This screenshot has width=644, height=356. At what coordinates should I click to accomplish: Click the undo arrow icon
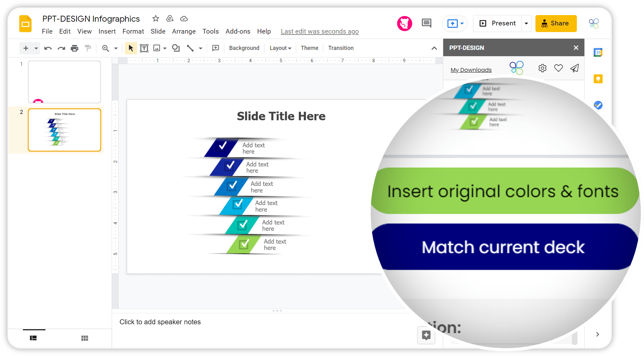coord(48,48)
